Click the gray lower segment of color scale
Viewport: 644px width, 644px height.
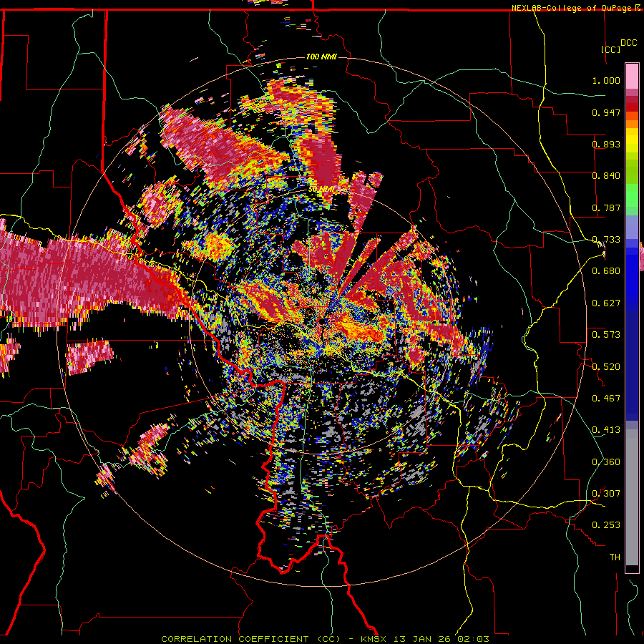[632, 497]
